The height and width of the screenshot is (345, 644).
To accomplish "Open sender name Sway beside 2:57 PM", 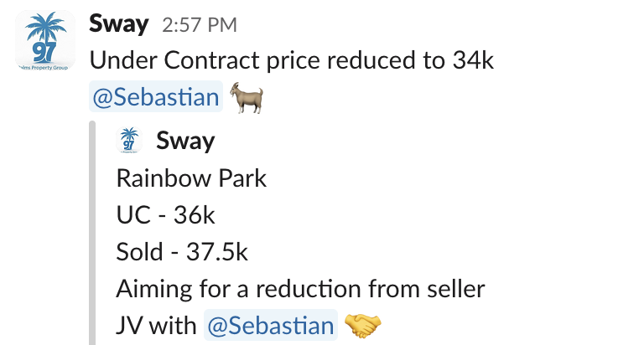I will (119, 23).
